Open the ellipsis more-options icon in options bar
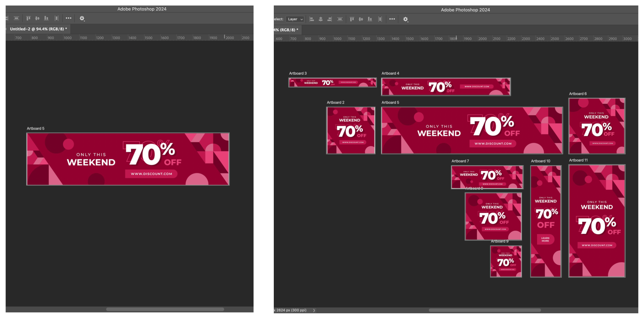 pyautogui.click(x=392, y=19)
